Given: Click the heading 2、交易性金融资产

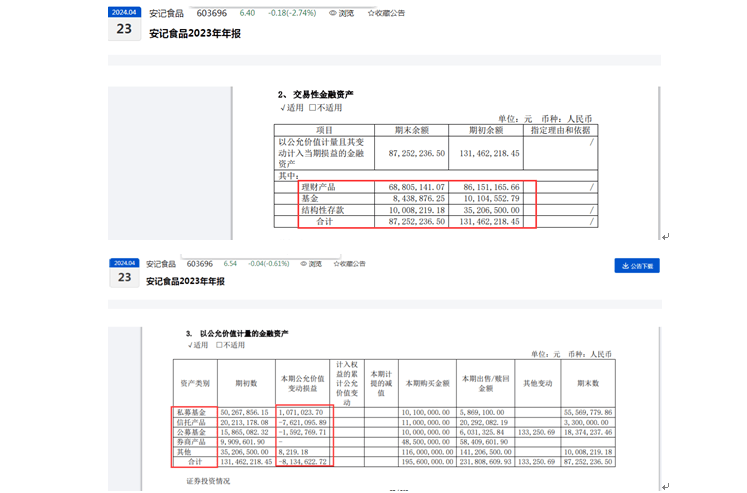Looking at the screenshot, I should (x=316, y=95).
